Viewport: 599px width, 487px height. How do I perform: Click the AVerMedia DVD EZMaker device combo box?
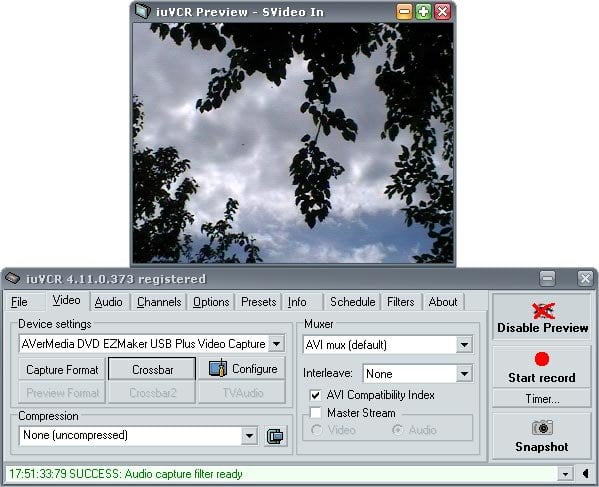pyautogui.click(x=151, y=344)
